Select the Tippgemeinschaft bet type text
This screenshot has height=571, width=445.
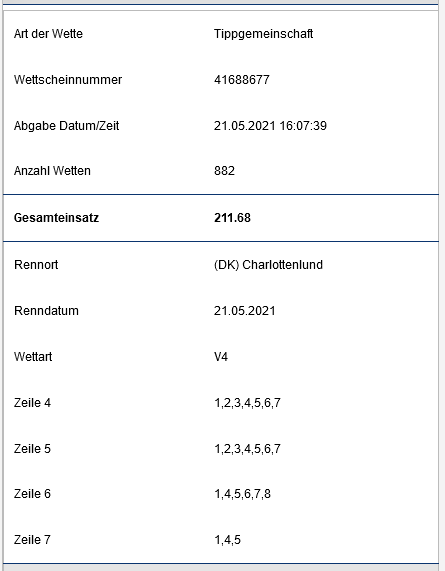(x=263, y=34)
